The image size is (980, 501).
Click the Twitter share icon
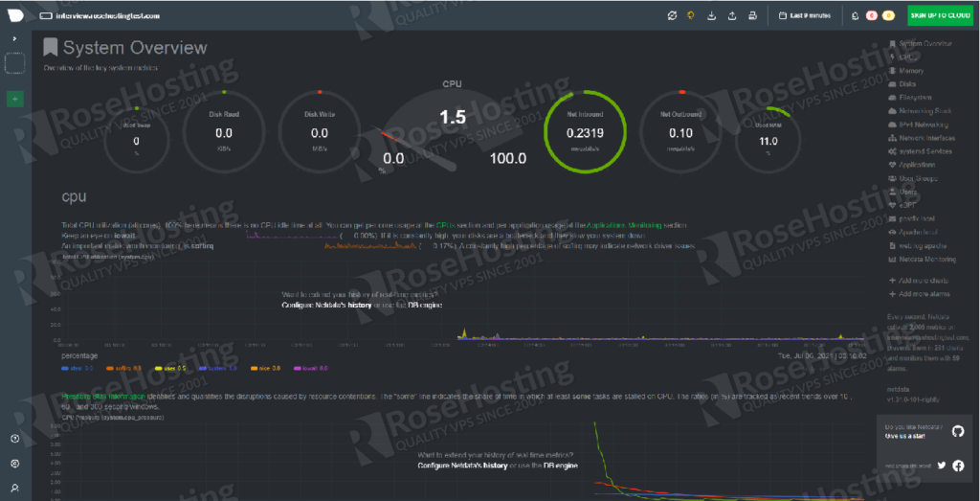point(942,466)
